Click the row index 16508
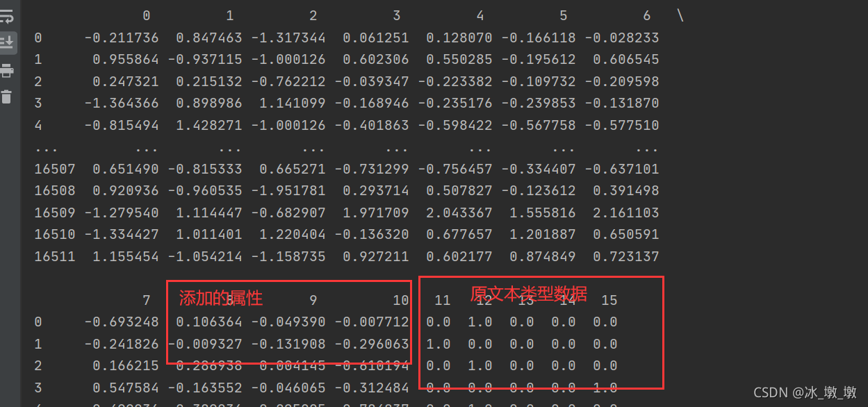Screen dimensions: 868x407 (55, 190)
